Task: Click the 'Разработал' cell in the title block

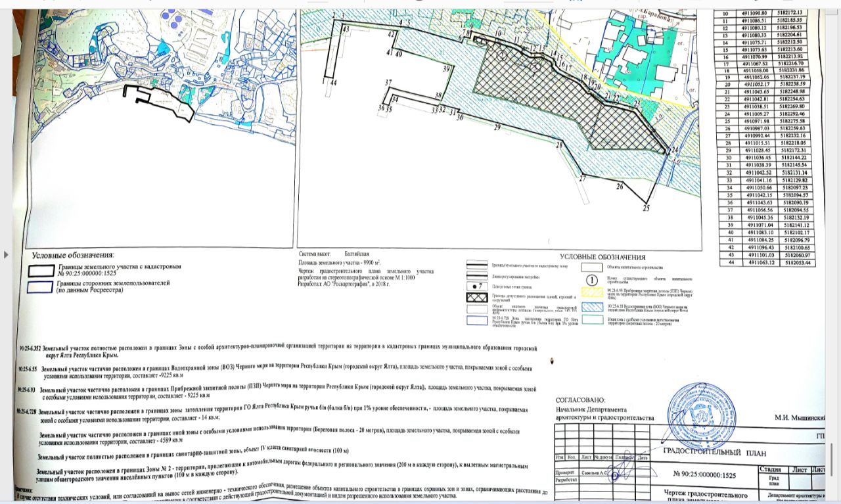Action: coord(568,481)
